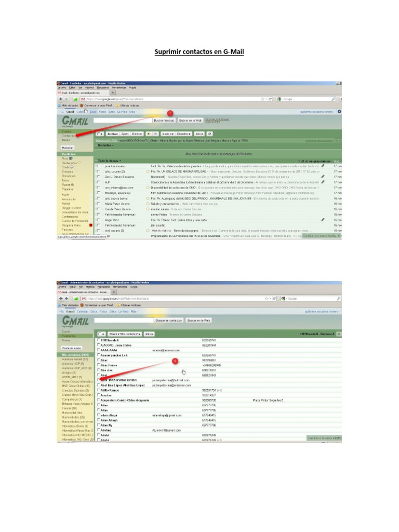Open Añadir a Mis contactos dropdown
Viewport: 399px width, 532px height.
(125, 334)
